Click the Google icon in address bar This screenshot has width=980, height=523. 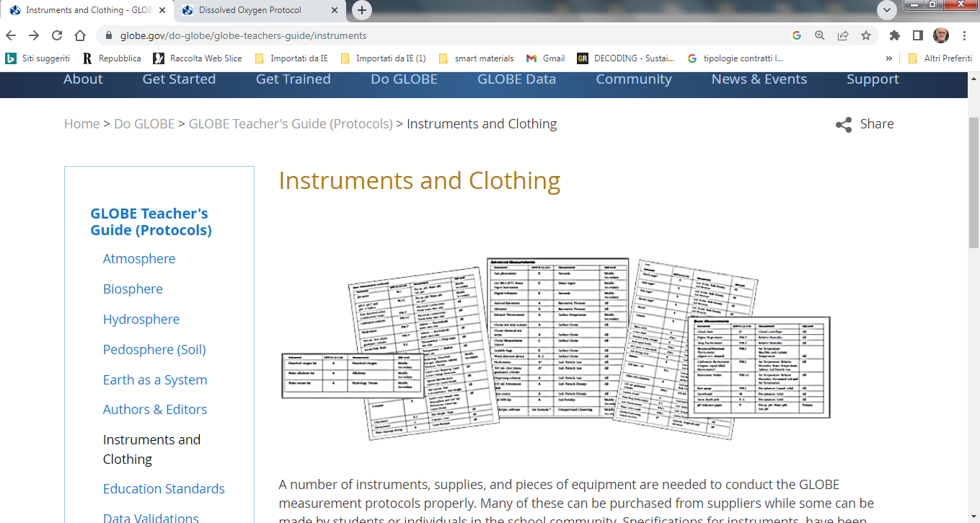[797, 35]
